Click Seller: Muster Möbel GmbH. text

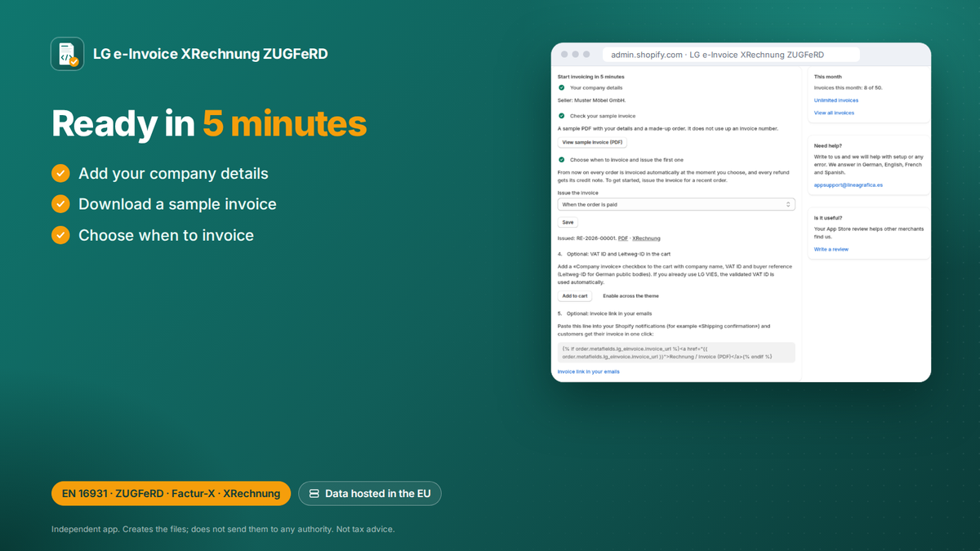coord(591,100)
